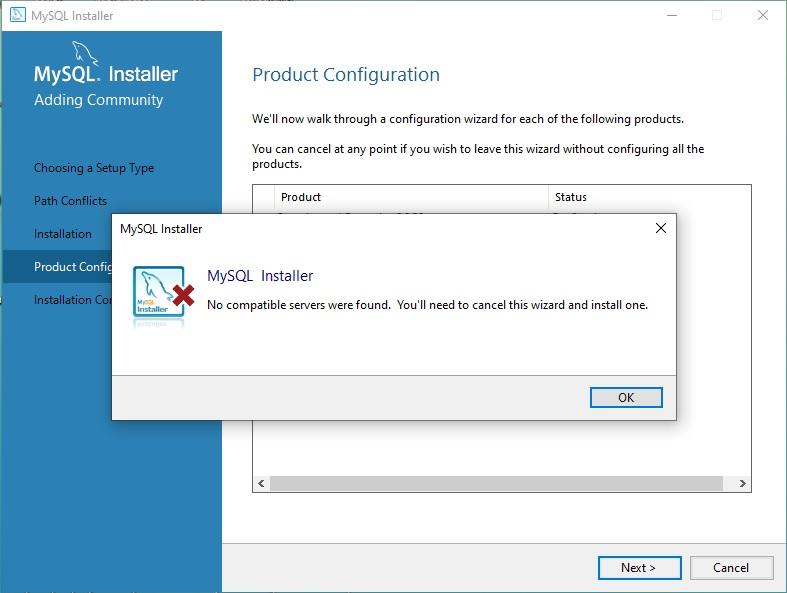Click the horizontal scrollbar right arrow
This screenshot has width=787, height=593.
click(742, 484)
